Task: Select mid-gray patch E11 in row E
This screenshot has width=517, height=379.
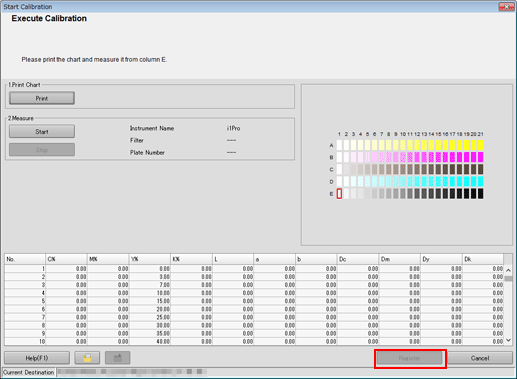Action: tap(410, 194)
